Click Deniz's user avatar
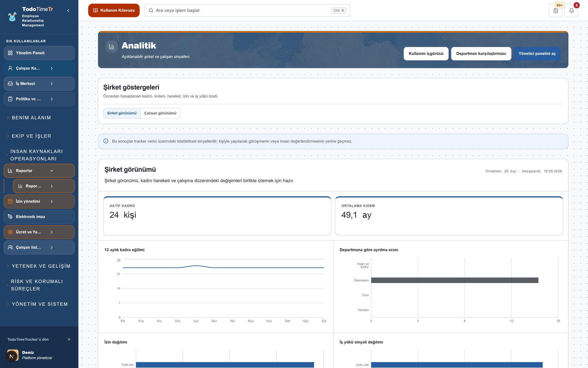Image resolution: width=588 pixels, height=368 pixels. point(12,356)
